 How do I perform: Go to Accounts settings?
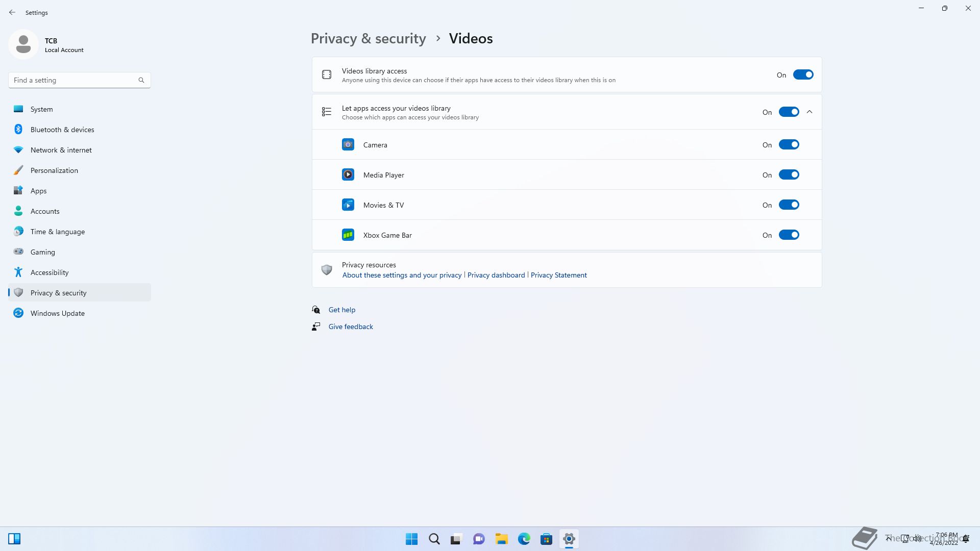[80, 211]
